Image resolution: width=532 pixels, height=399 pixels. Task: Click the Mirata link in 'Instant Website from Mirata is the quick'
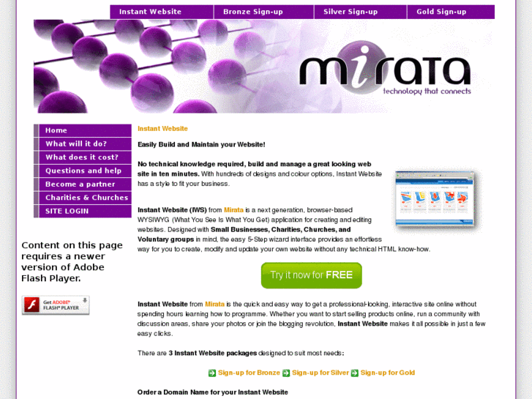(214, 305)
